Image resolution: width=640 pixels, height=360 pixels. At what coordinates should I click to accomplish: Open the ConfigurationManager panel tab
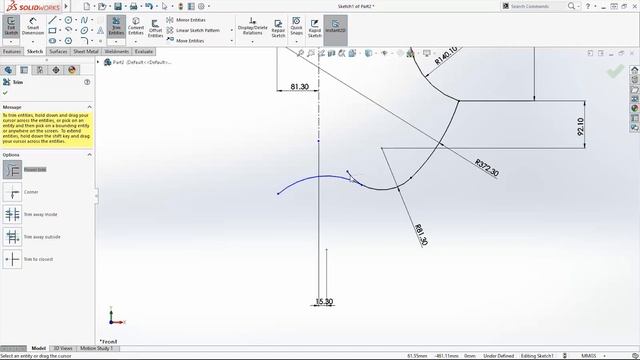pyautogui.click(x=40, y=70)
